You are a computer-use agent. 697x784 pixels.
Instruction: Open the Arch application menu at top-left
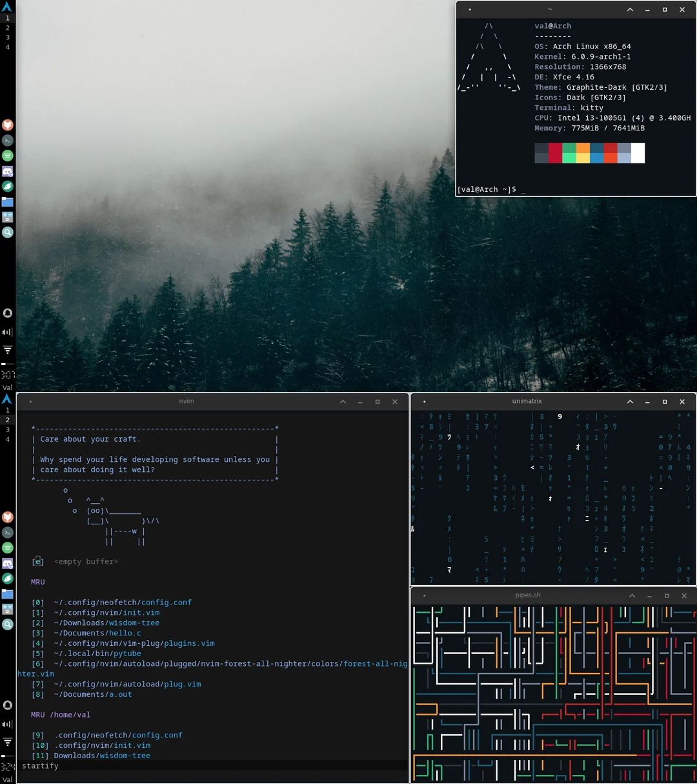(x=7, y=6)
